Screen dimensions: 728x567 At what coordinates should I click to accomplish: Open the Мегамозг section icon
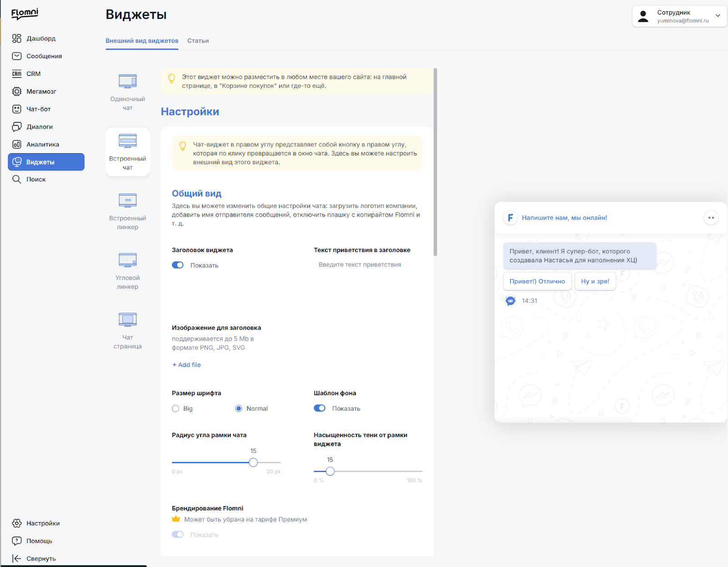(17, 91)
